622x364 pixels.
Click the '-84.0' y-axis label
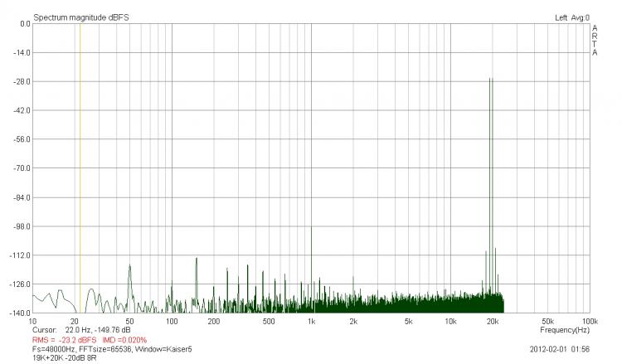(22, 197)
